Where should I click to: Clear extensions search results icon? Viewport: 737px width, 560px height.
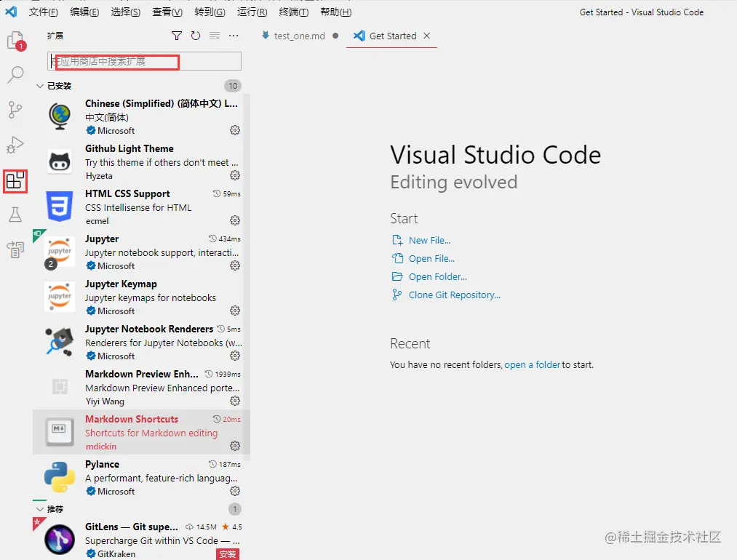[x=215, y=36]
